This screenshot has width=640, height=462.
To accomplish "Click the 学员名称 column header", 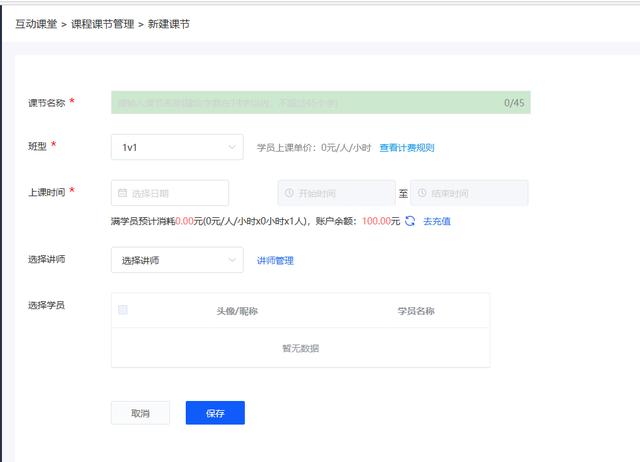I will coord(416,311).
